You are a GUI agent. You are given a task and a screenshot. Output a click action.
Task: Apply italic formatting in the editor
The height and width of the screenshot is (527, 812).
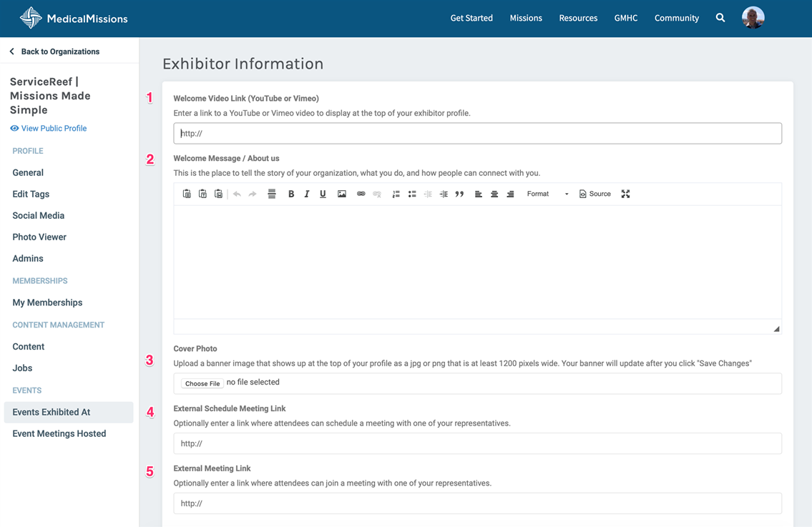click(x=307, y=194)
